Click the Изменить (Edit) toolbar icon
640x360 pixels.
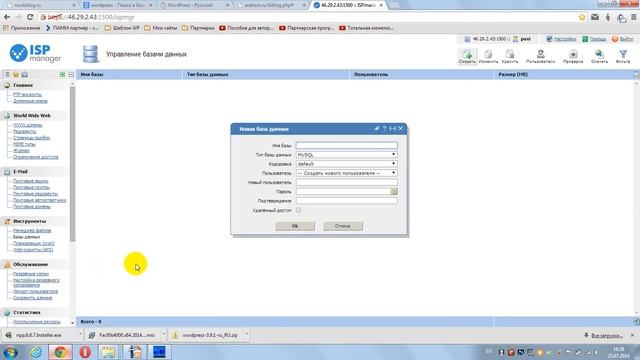(x=488, y=56)
